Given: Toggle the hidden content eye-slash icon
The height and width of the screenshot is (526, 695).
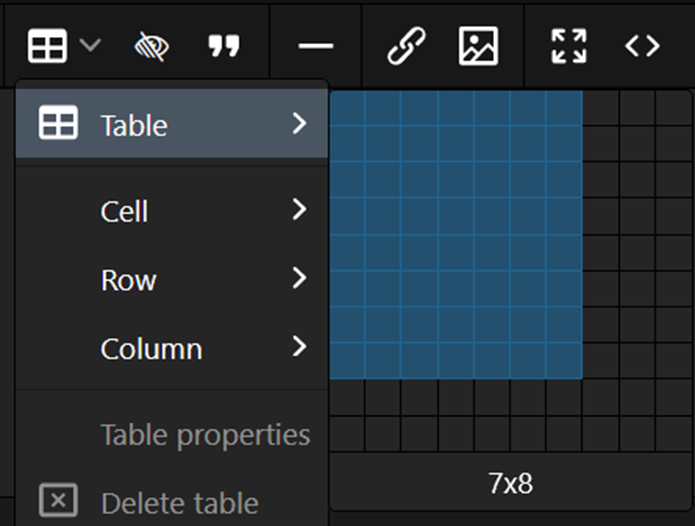Looking at the screenshot, I should [x=152, y=46].
